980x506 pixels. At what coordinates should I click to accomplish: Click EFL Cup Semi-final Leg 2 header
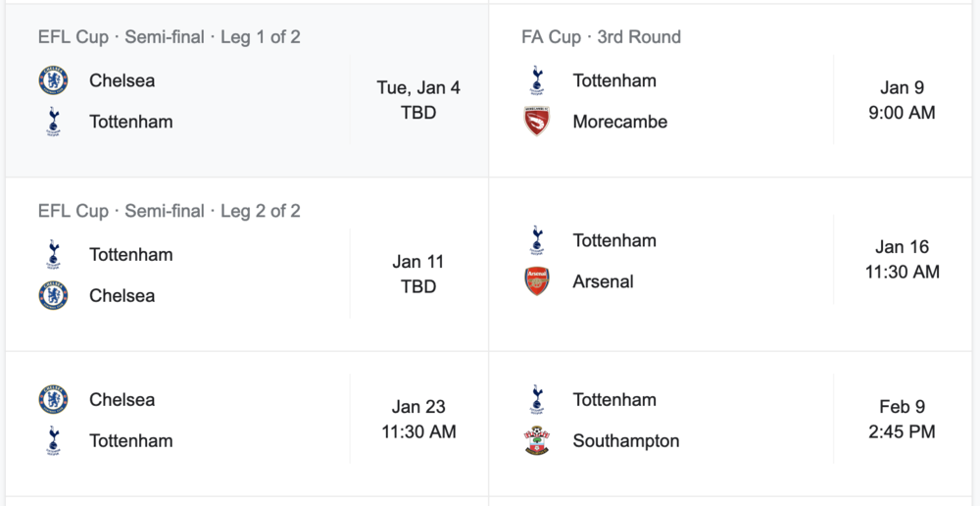point(170,211)
